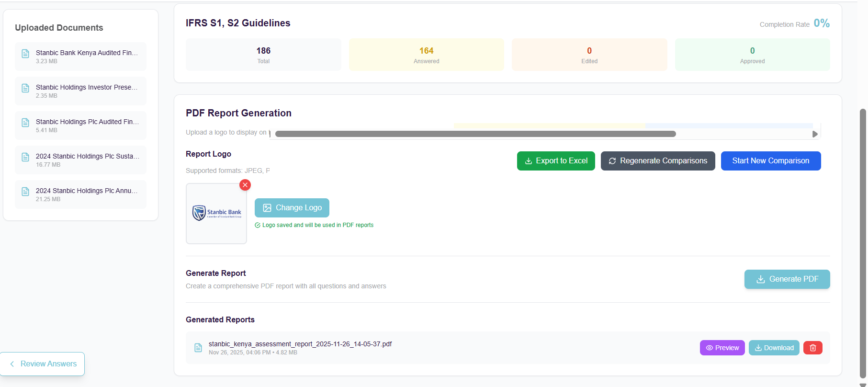This screenshot has width=868, height=387.
Task: Change Logo for the report
Action: click(x=292, y=208)
